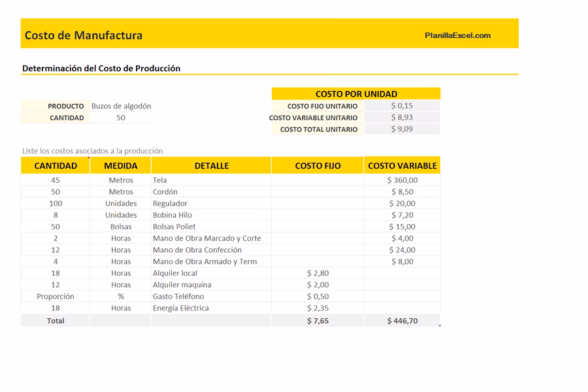Select the 'COSTO FIJO UNITARIO' label
The height and width of the screenshot is (392, 588).
[323, 106]
